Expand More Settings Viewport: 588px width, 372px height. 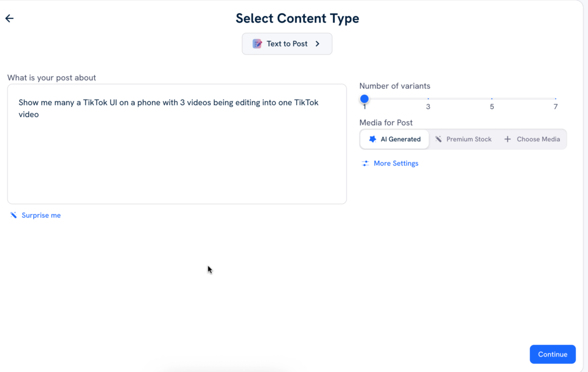(x=396, y=164)
